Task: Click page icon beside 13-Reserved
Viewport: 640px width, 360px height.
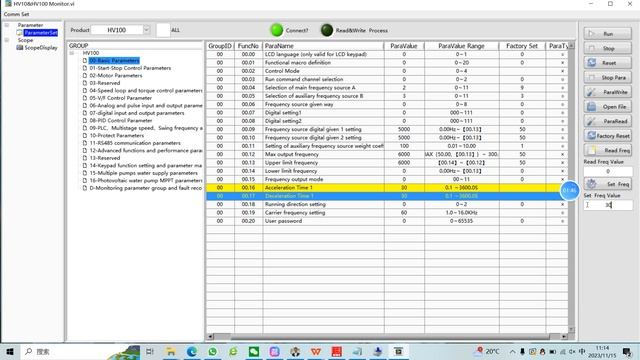Action: [85, 158]
